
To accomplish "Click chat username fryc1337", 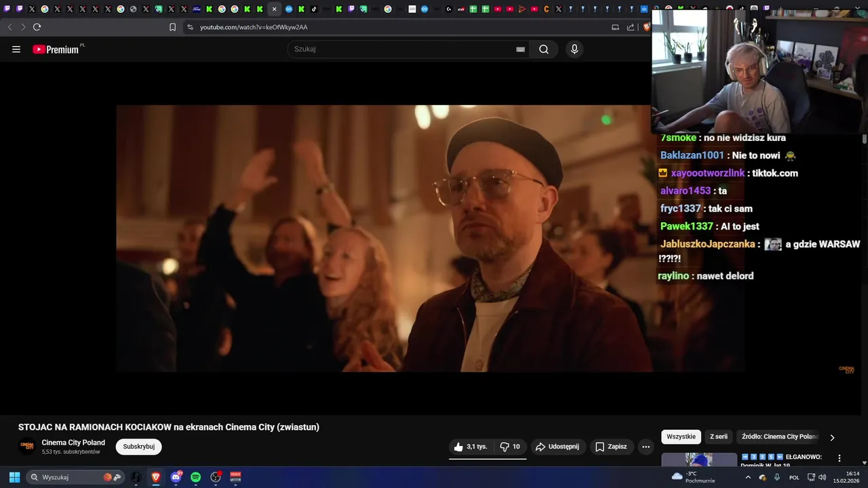I will click(x=681, y=209).
